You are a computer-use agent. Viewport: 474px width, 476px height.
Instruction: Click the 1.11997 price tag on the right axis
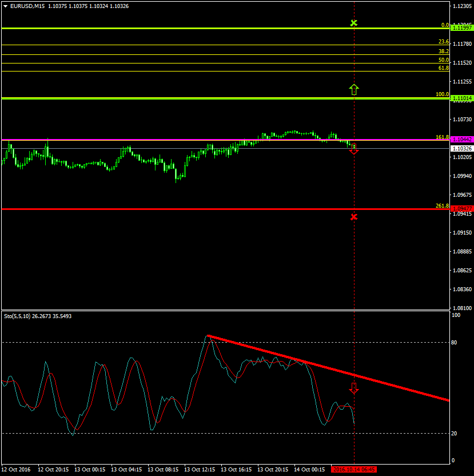point(461,27)
